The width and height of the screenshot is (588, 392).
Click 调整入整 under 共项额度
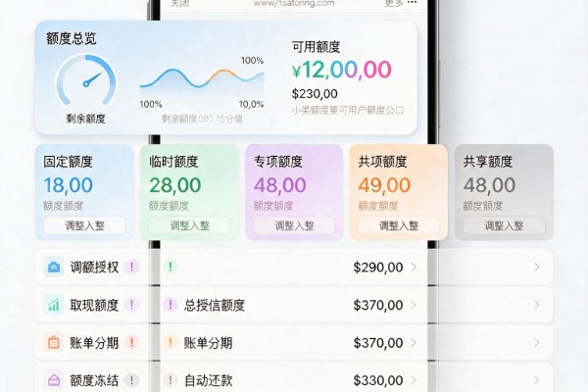399,225
